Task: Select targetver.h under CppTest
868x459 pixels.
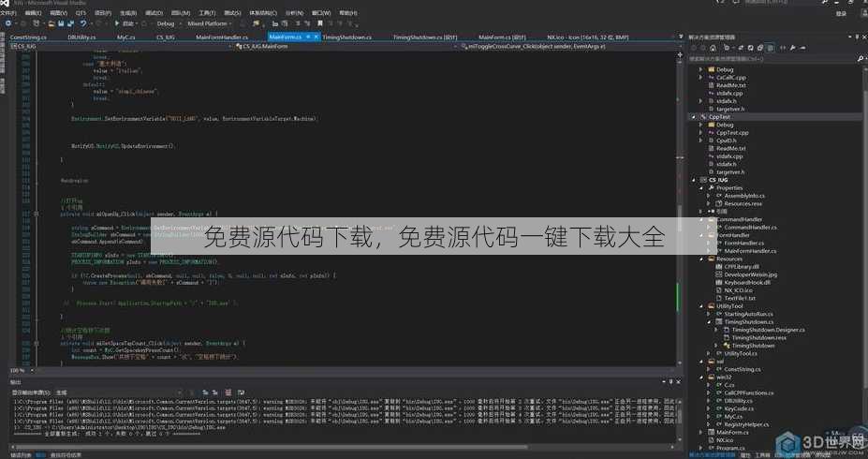Action: coord(730,172)
